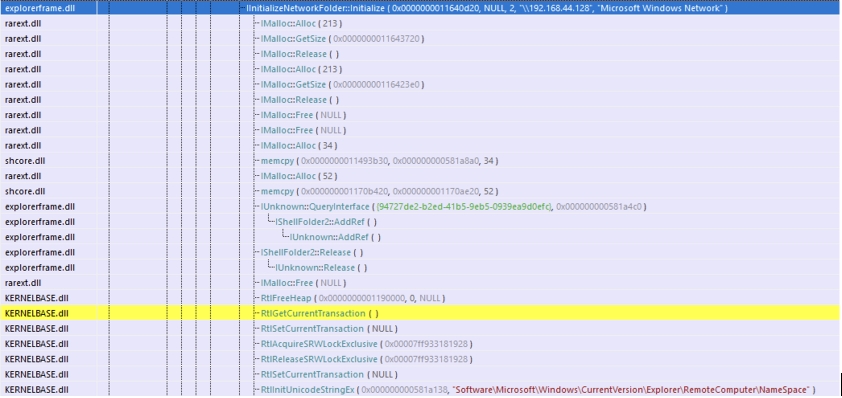The image size is (842, 398).
Task: Select the IMalloc::Alloc ( 52 ) call
Action: coord(299,176)
